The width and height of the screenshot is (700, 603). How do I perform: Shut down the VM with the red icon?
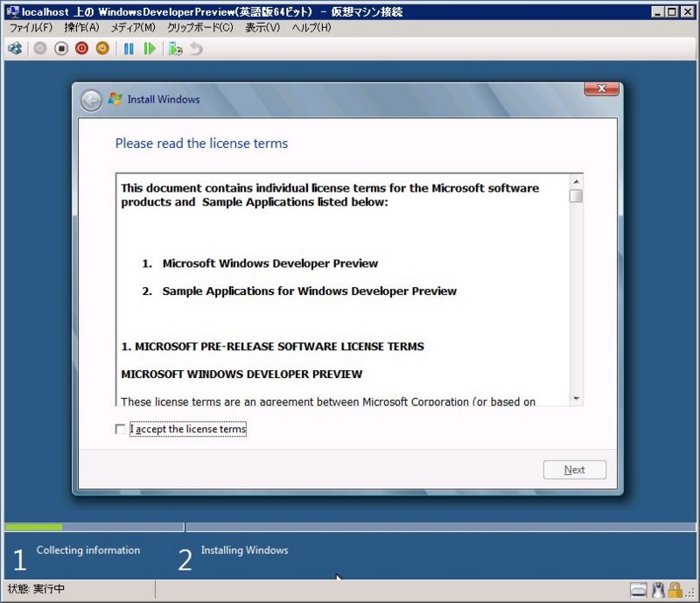tap(81, 48)
